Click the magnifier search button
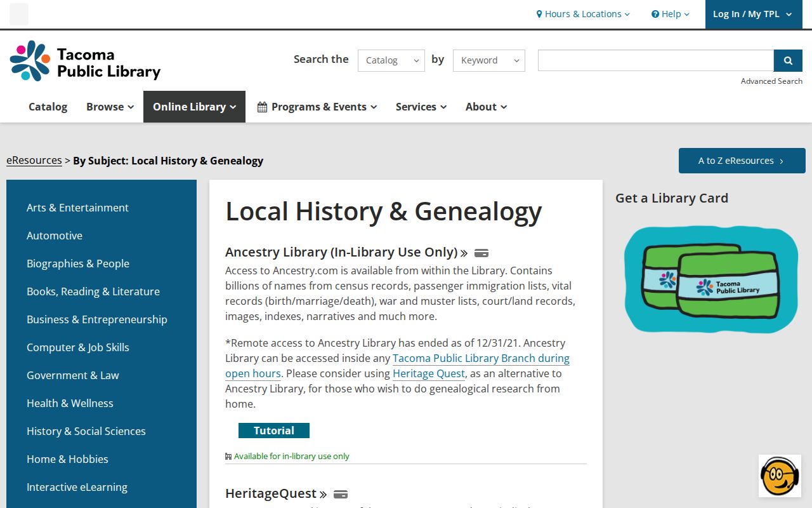The image size is (812, 508). (788, 60)
